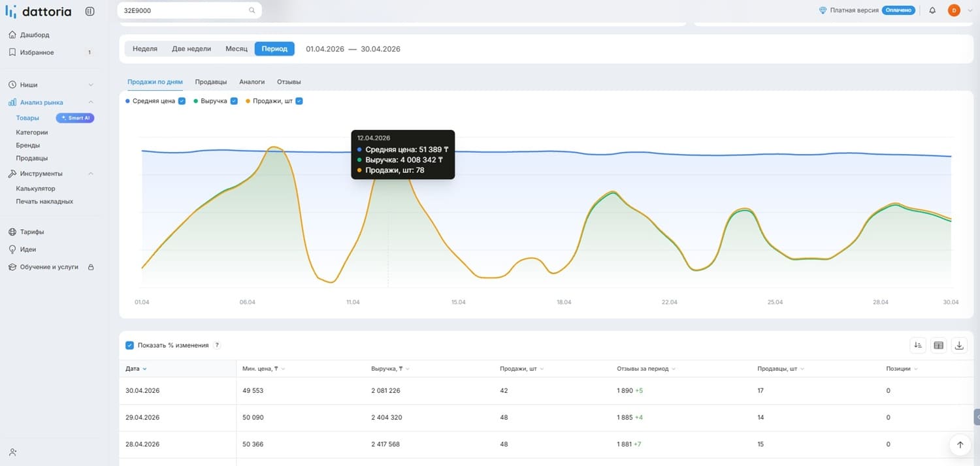The width and height of the screenshot is (980, 466).
Task: Sort by the Дата column header
Action: pyautogui.click(x=135, y=369)
